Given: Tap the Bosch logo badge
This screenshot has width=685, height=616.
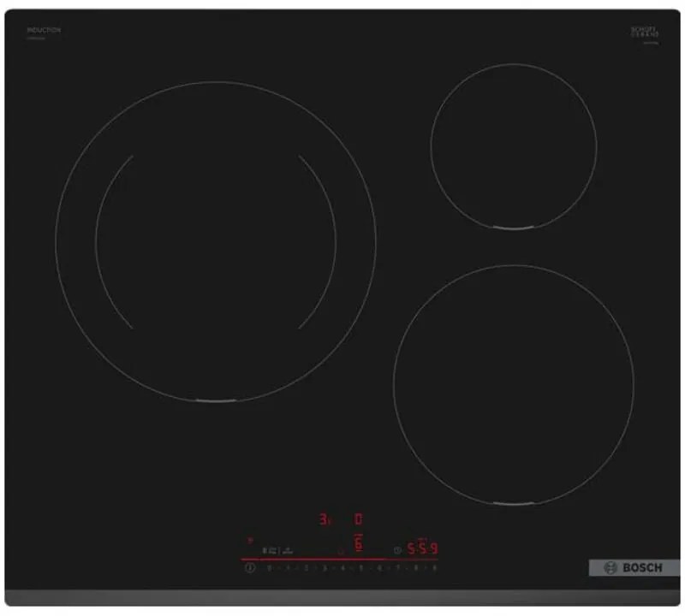Looking at the screenshot, I should pyautogui.click(x=634, y=568).
